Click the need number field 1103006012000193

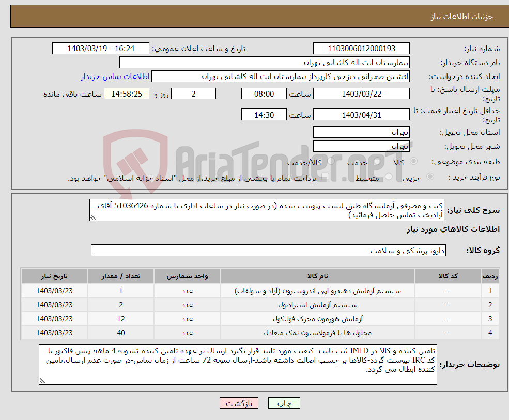click(361, 49)
